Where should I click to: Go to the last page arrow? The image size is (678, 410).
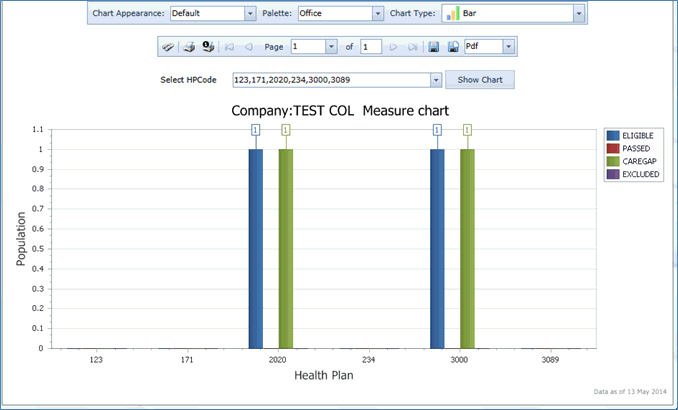point(412,46)
